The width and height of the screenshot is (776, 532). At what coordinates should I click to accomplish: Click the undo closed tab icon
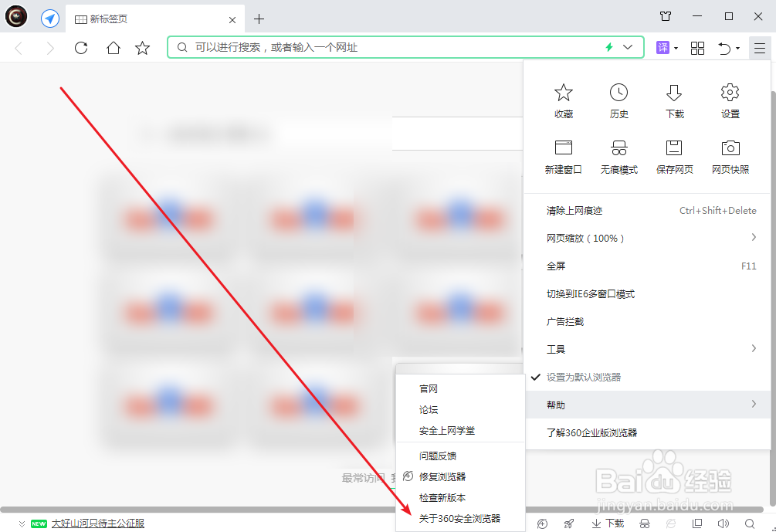pyautogui.click(x=724, y=48)
